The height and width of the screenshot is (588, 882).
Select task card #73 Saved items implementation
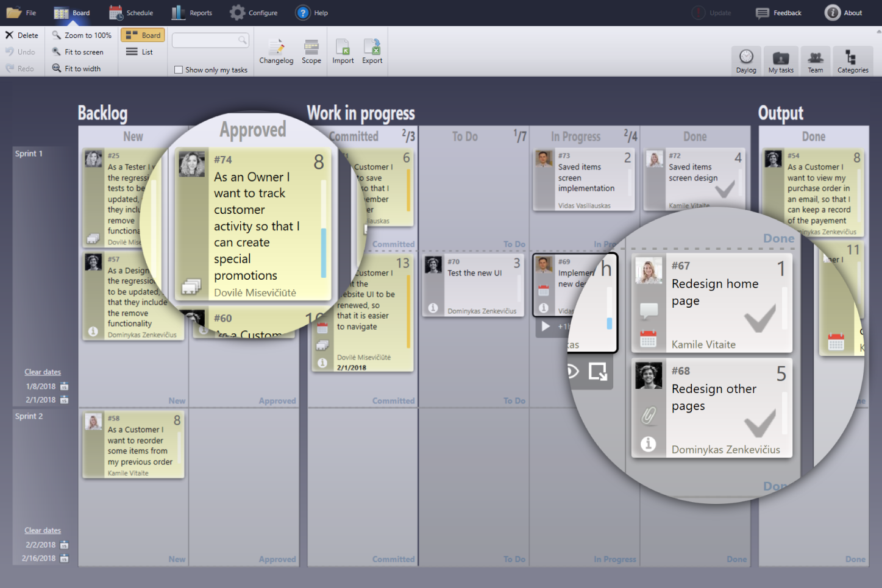(583, 180)
